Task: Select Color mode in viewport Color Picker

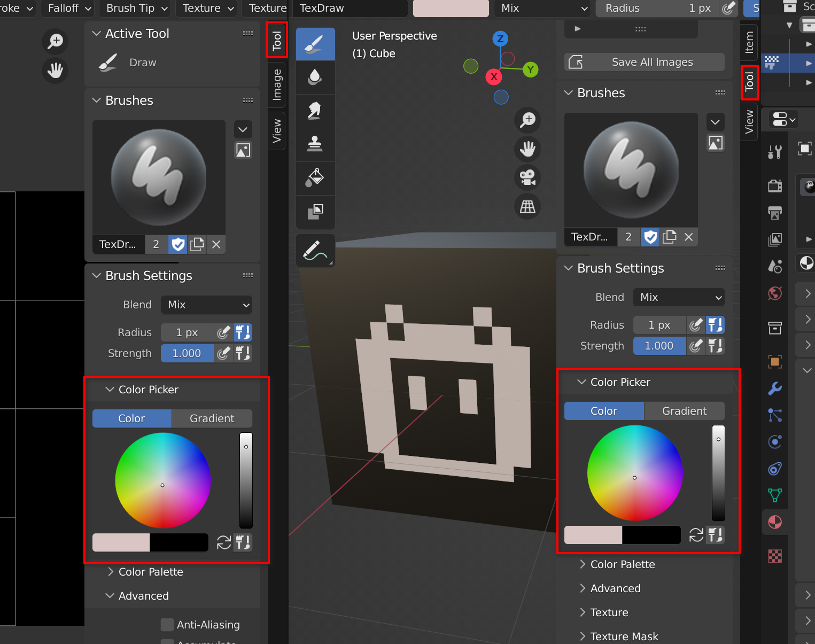Action: [604, 411]
